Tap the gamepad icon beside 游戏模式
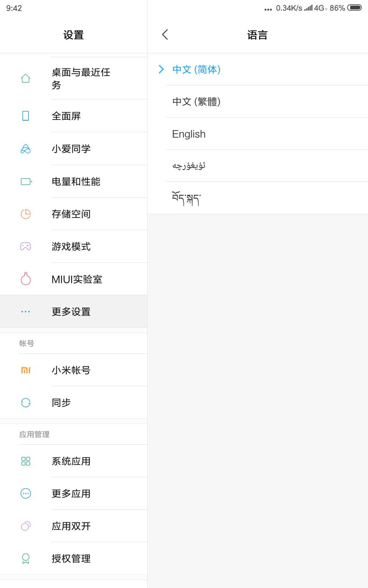Image resolution: width=368 pixels, height=588 pixels. click(25, 247)
